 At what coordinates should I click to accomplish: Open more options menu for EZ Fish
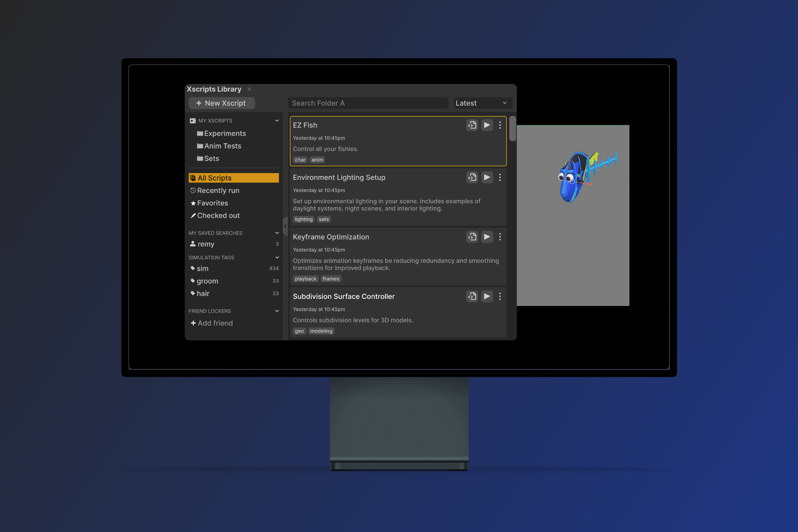tap(500, 125)
